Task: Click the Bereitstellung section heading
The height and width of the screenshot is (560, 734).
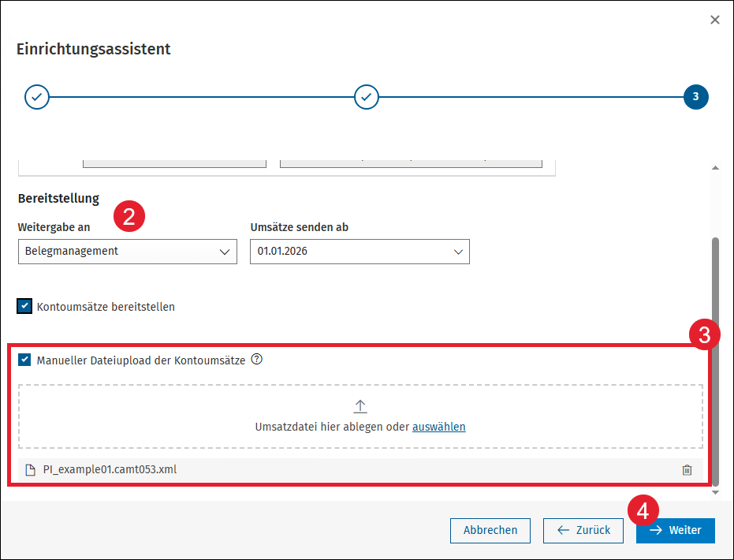Action: click(58, 199)
